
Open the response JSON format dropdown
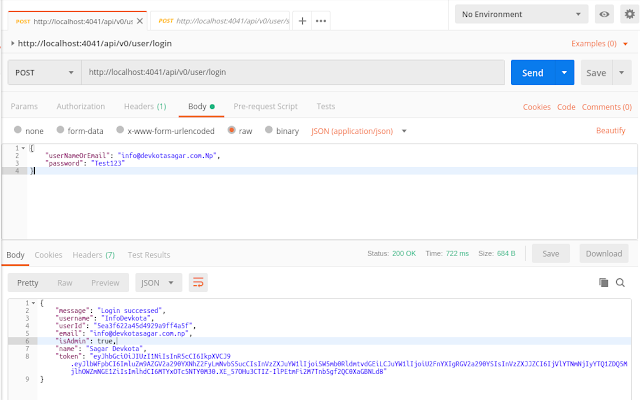[158, 282]
